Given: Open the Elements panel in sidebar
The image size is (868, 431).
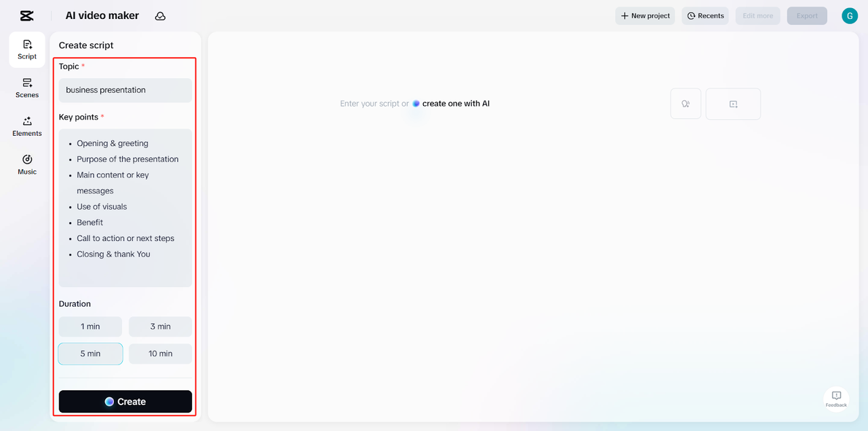Looking at the screenshot, I should pyautogui.click(x=27, y=126).
